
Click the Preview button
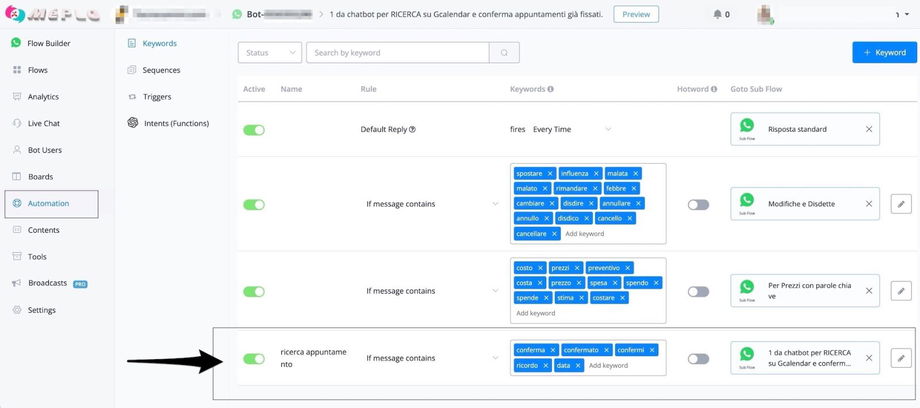pyautogui.click(x=636, y=15)
